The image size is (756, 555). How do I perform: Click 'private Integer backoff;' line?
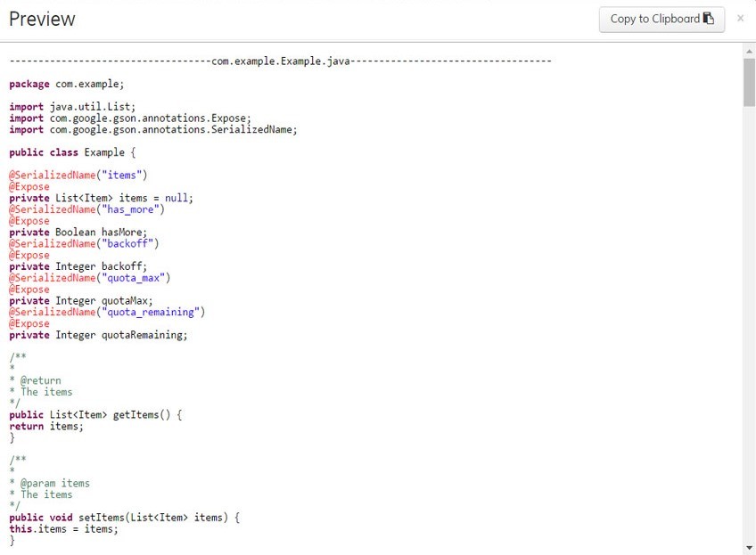(78, 267)
